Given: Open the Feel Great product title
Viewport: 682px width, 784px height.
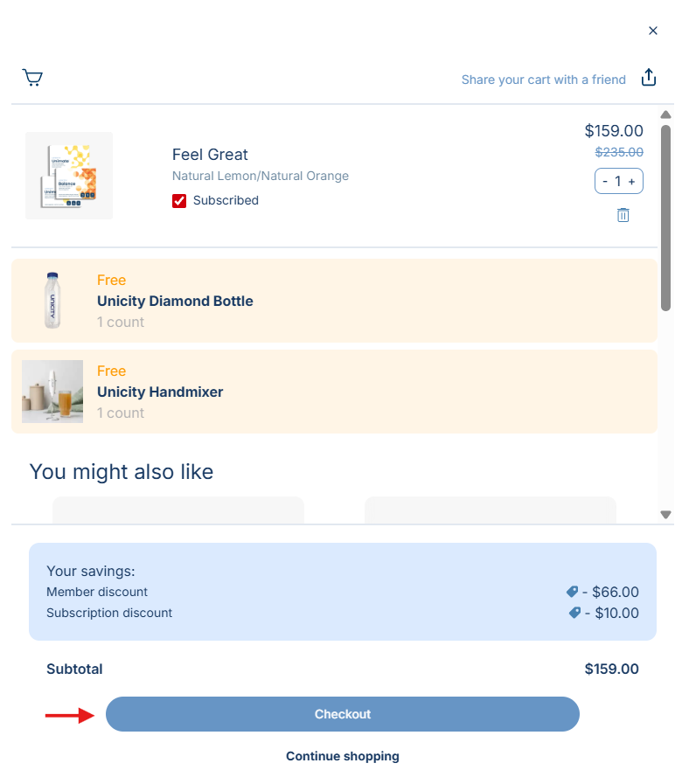Looking at the screenshot, I should (210, 155).
